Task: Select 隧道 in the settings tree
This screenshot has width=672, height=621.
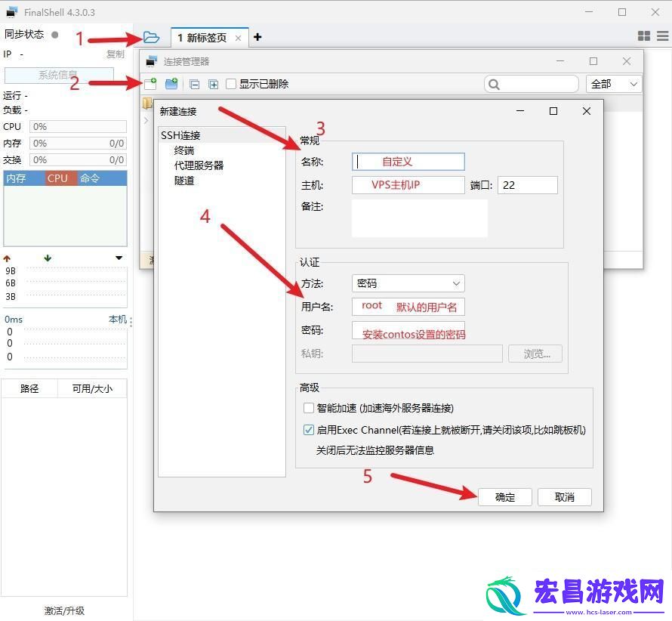Action: pos(184,181)
